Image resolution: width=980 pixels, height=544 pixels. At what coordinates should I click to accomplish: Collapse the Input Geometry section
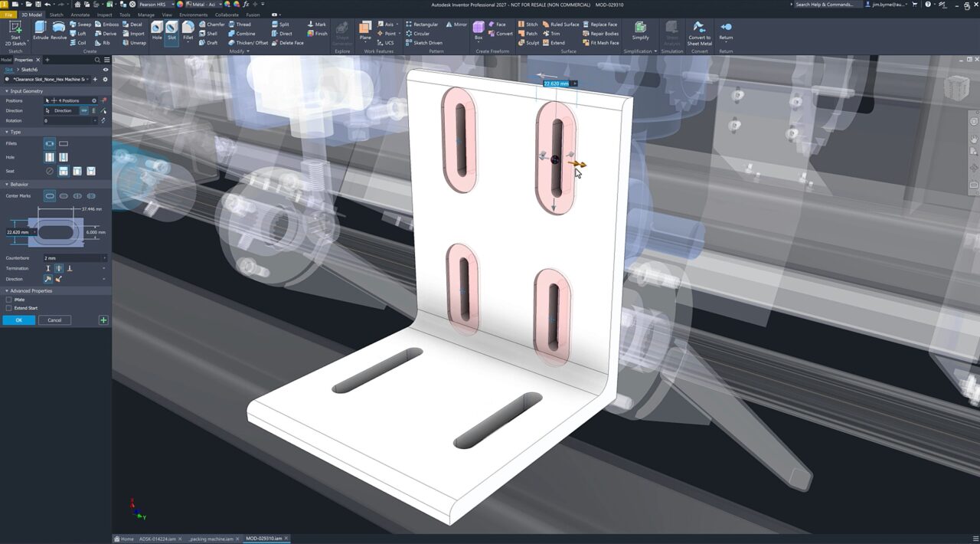tap(6, 90)
